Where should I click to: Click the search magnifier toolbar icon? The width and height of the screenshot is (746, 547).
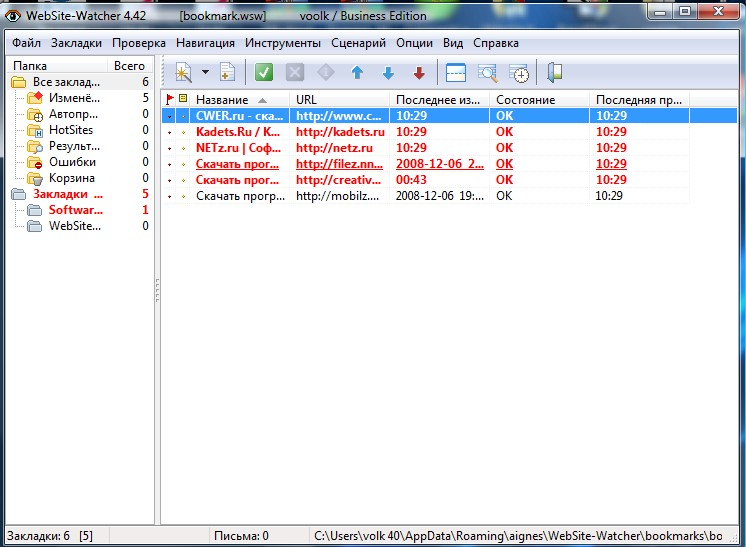coord(487,73)
